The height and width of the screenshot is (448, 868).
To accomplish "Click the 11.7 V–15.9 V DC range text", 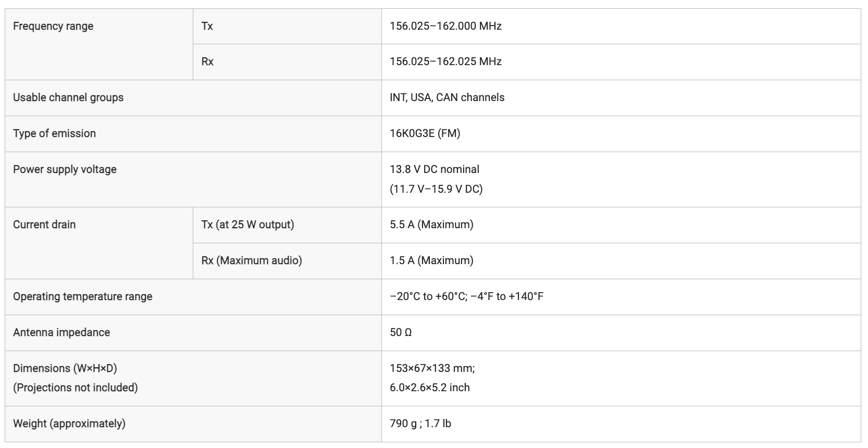I will (x=436, y=189).
